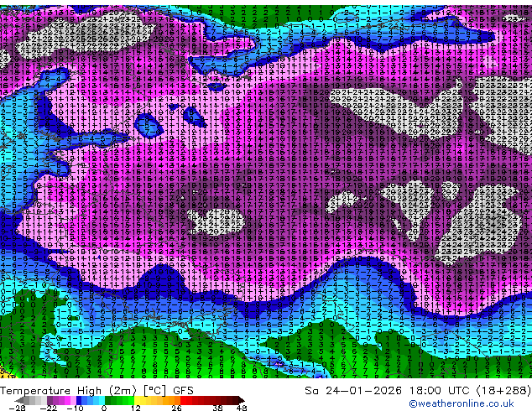This screenshot has height=411, width=532.
Task: Pick the dark green swatch right of 0
Action: coord(107,400)
